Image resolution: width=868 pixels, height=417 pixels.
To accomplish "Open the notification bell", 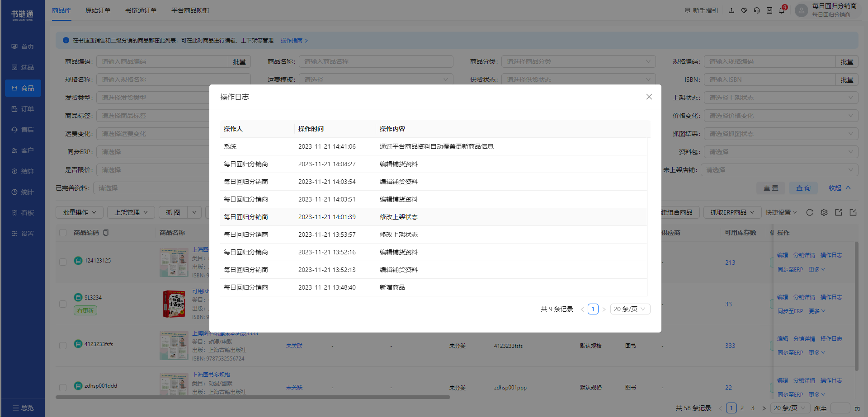I will tap(782, 10).
